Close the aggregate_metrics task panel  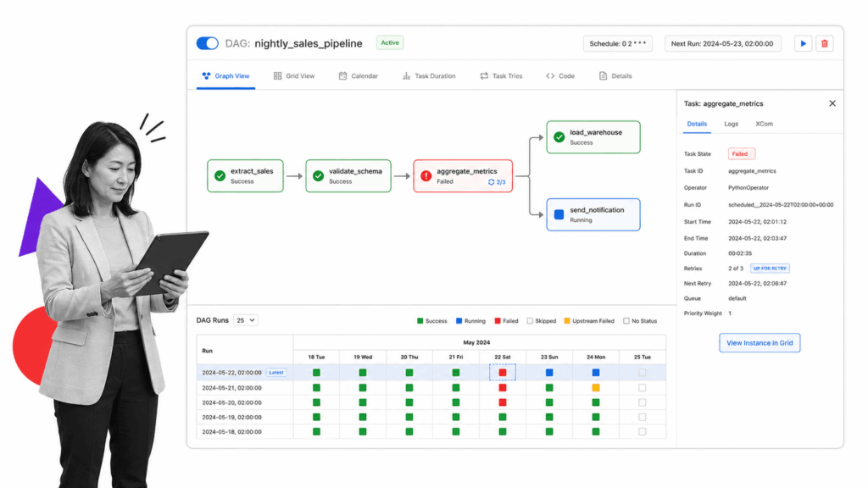832,103
